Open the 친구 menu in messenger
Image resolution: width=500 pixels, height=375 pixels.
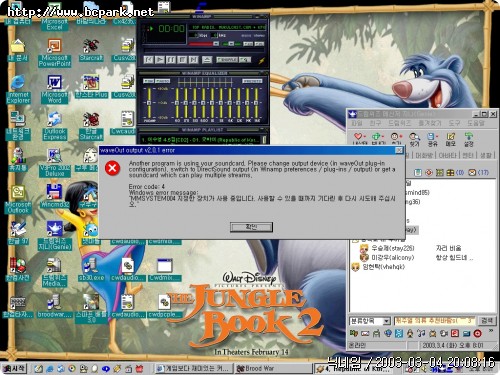pyautogui.click(x=375, y=123)
